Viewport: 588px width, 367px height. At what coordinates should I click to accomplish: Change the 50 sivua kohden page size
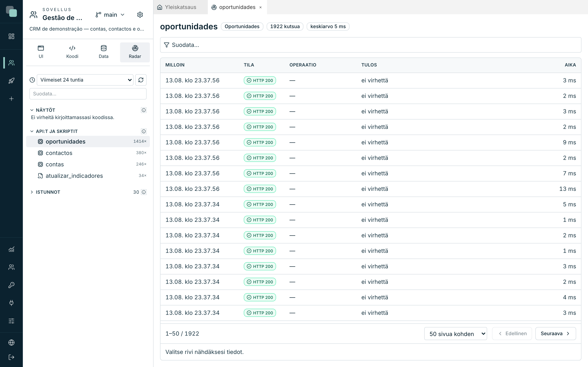(x=455, y=334)
